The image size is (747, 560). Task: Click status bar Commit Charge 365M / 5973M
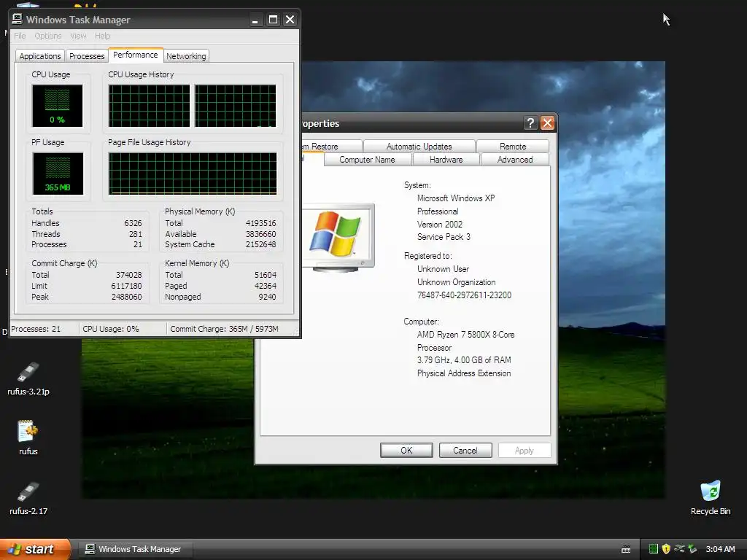coord(224,329)
